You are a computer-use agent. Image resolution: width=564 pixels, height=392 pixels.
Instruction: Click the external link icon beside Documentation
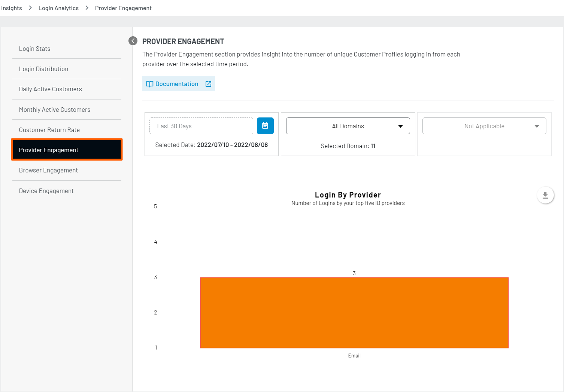[x=209, y=84]
